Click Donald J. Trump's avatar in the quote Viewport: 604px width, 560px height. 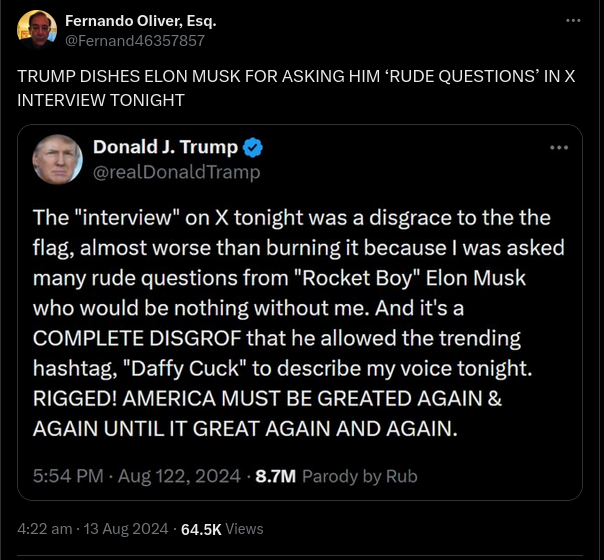(x=58, y=159)
